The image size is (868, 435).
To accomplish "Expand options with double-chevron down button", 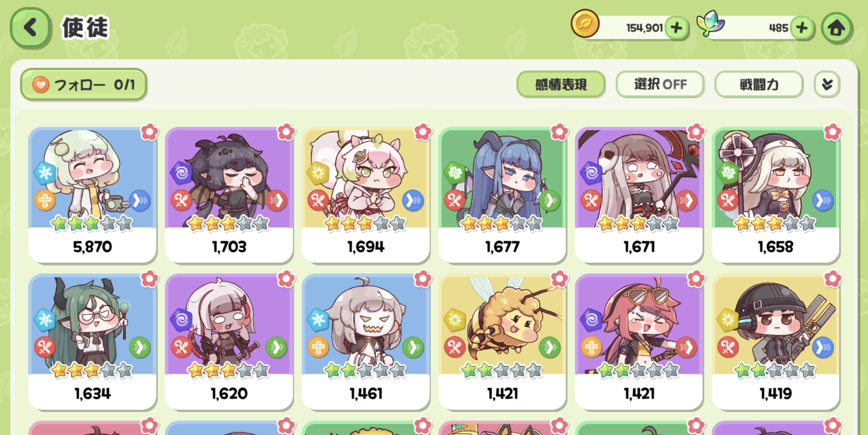I will (x=827, y=84).
